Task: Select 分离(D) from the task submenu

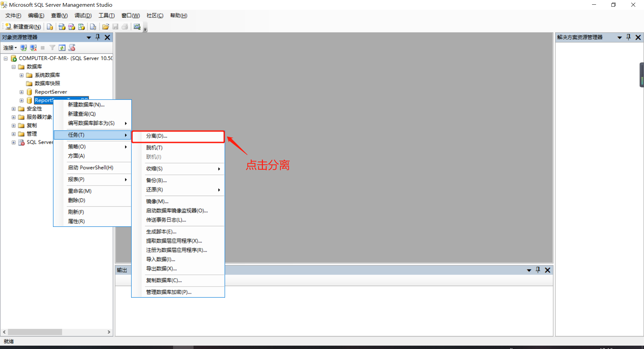Action: click(x=156, y=136)
